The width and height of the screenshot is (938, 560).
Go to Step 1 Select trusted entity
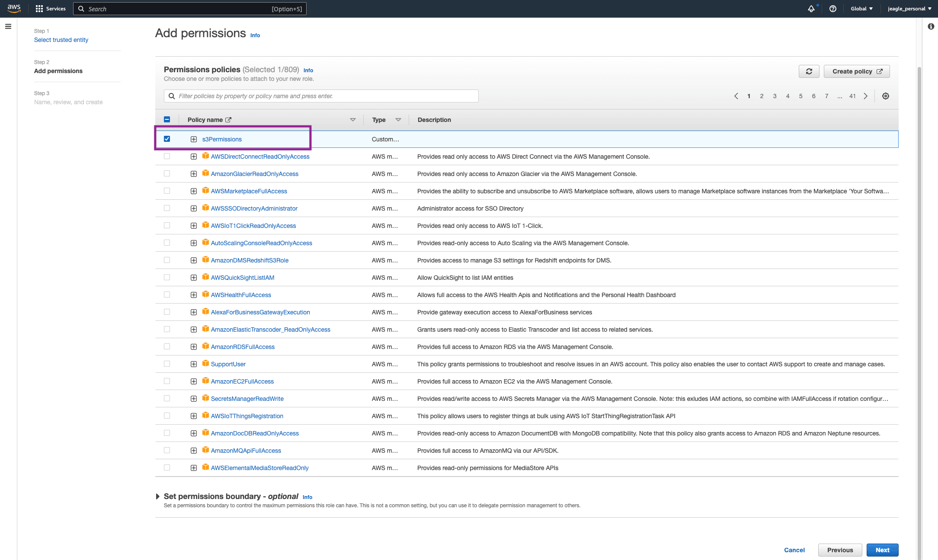(61, 40)
